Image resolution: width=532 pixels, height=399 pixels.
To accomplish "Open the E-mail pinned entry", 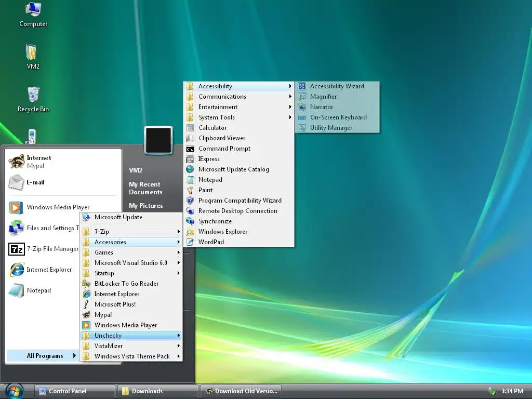I will click(63, 182).
